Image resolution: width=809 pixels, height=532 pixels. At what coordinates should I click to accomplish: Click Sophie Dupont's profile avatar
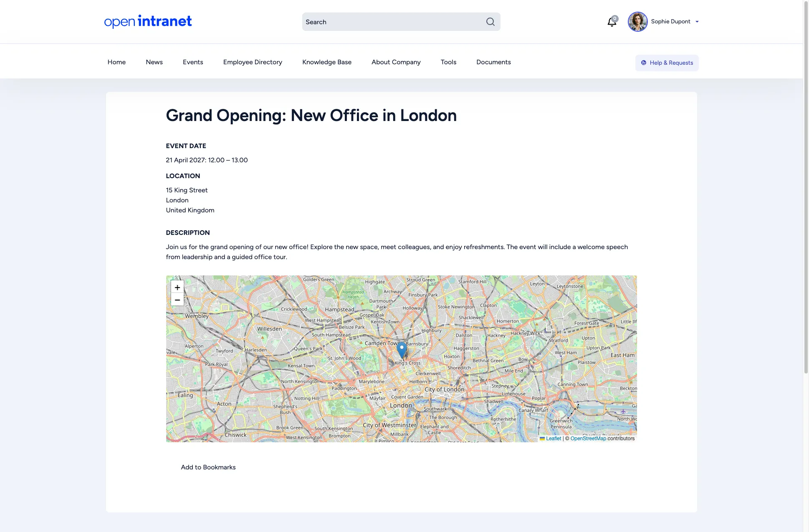[637, 22]
